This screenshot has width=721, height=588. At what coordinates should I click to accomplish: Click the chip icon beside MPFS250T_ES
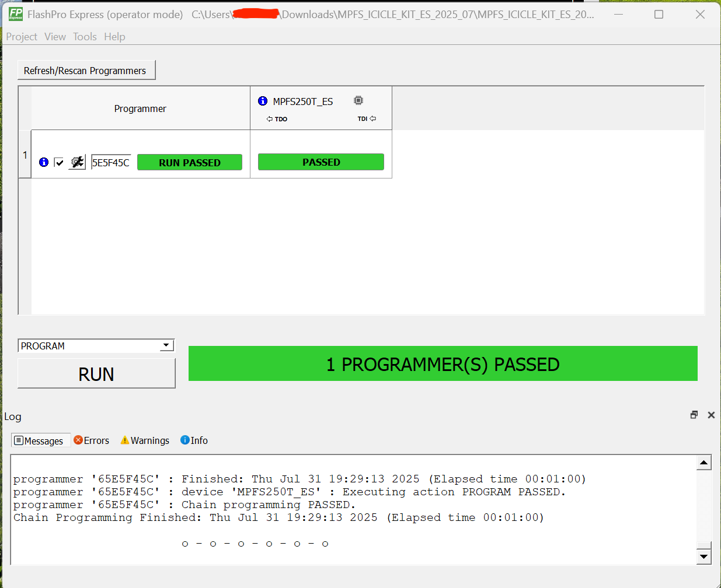(x=358, y=100)
